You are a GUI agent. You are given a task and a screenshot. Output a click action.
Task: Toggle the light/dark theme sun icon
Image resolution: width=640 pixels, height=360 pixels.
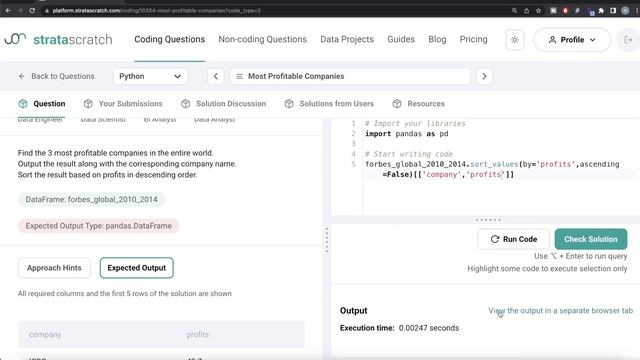point(515,40)
